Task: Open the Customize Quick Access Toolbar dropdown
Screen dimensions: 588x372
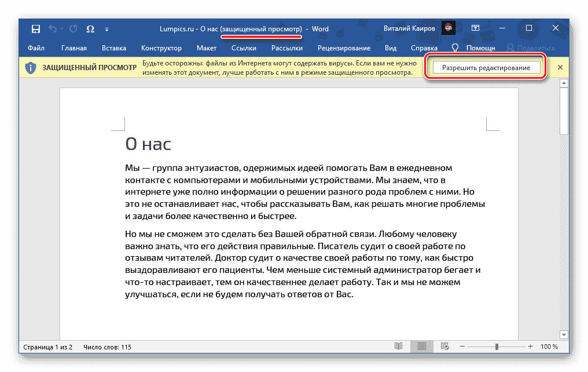Action: (107, 28)
